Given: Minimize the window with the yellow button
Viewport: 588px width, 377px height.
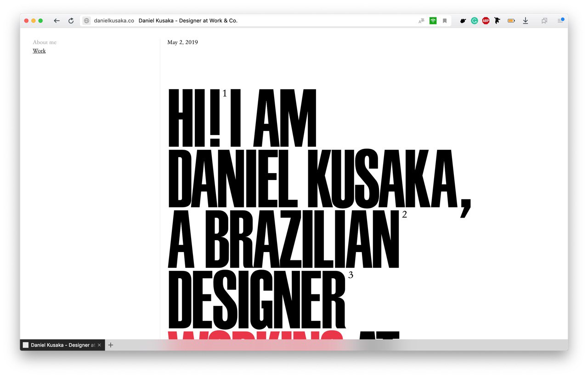Looking at the screenshot, I should [33, 21].
